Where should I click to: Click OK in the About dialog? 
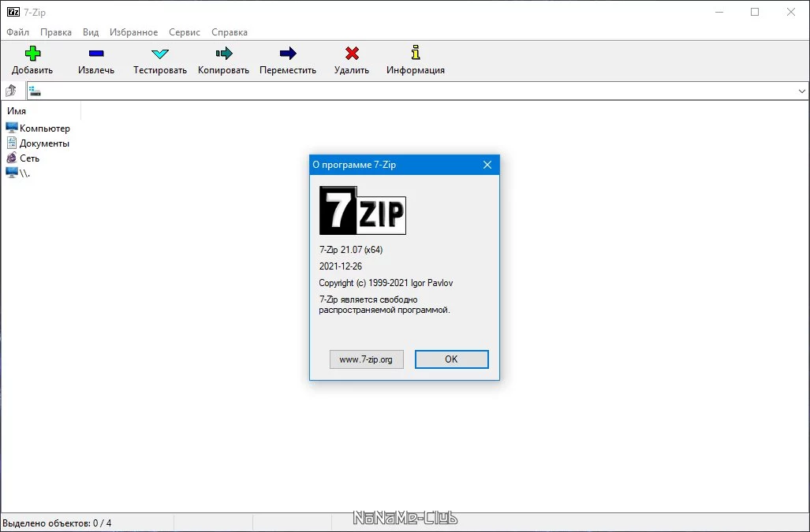coord(451,359)
